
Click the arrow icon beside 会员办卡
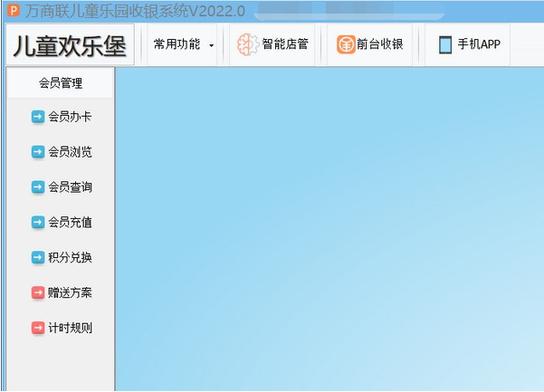pyautogui.click(x=38, y=117)
